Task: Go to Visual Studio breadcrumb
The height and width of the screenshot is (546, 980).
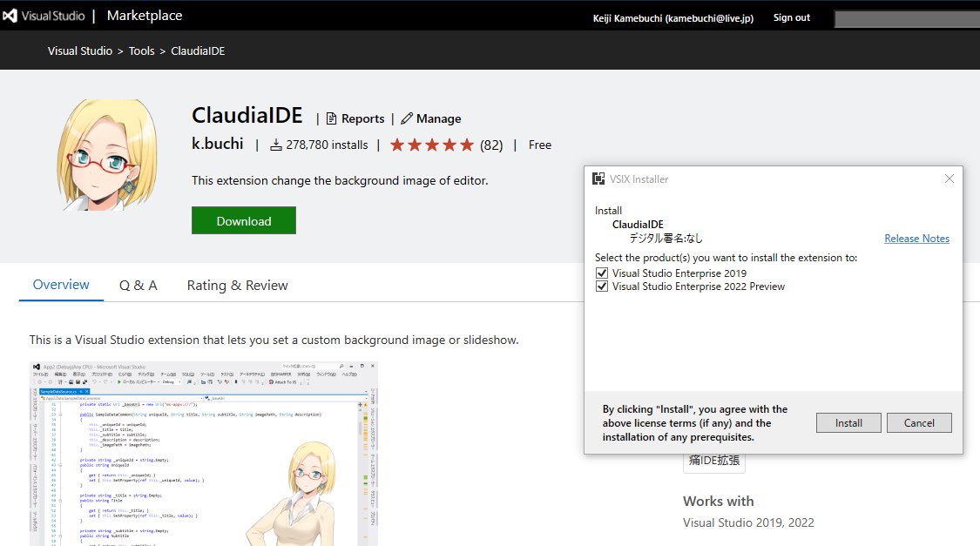Action: [80, 51]
